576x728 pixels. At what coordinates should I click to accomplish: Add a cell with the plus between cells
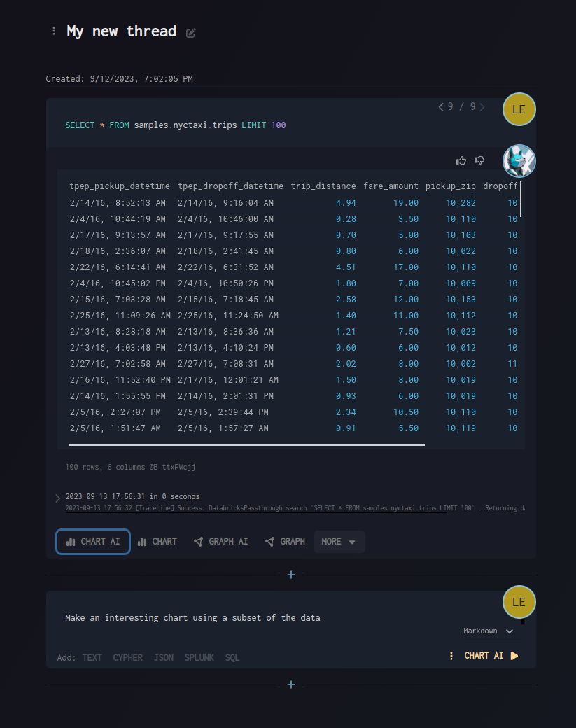pos(291,575)
